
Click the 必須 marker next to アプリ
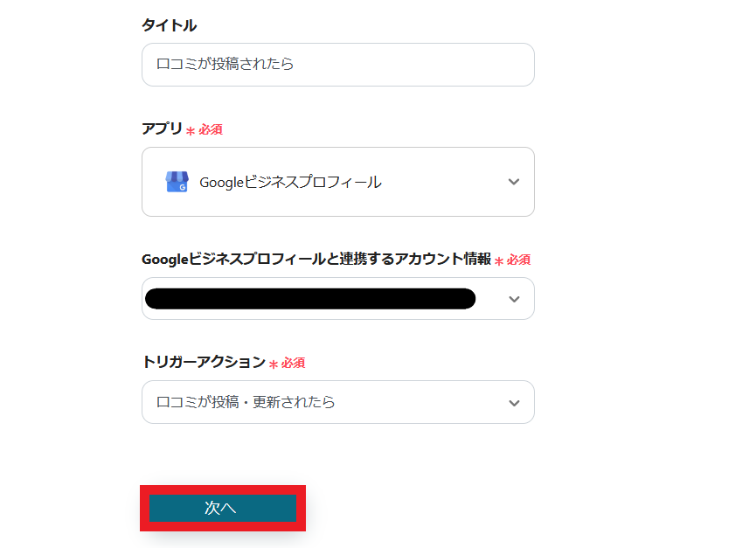[211, 129]
